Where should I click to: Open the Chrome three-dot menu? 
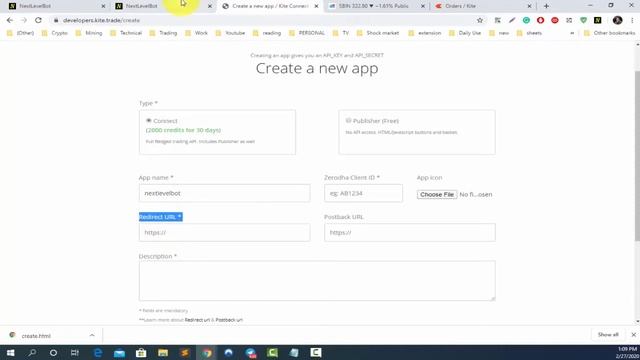pyautogui.click(x=632, y=20)
